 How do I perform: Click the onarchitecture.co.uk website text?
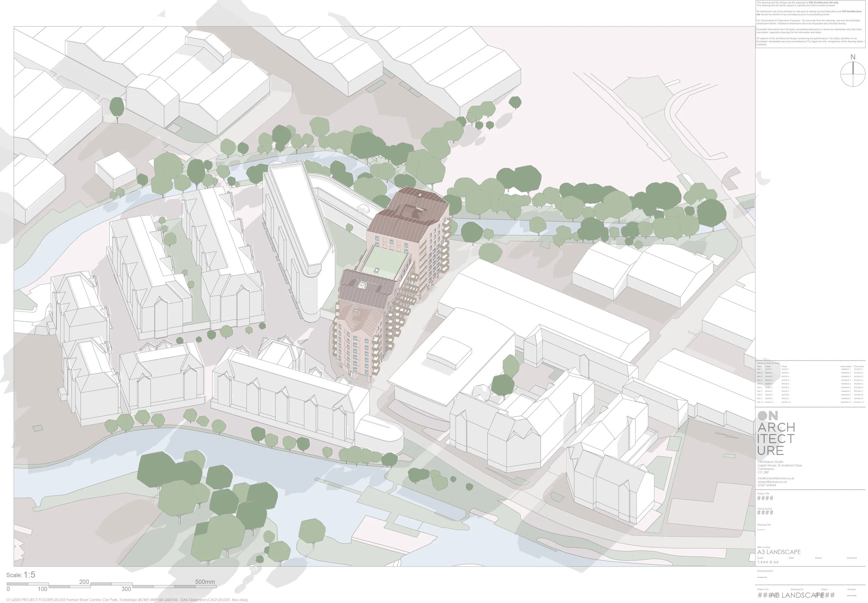(772, 482)
